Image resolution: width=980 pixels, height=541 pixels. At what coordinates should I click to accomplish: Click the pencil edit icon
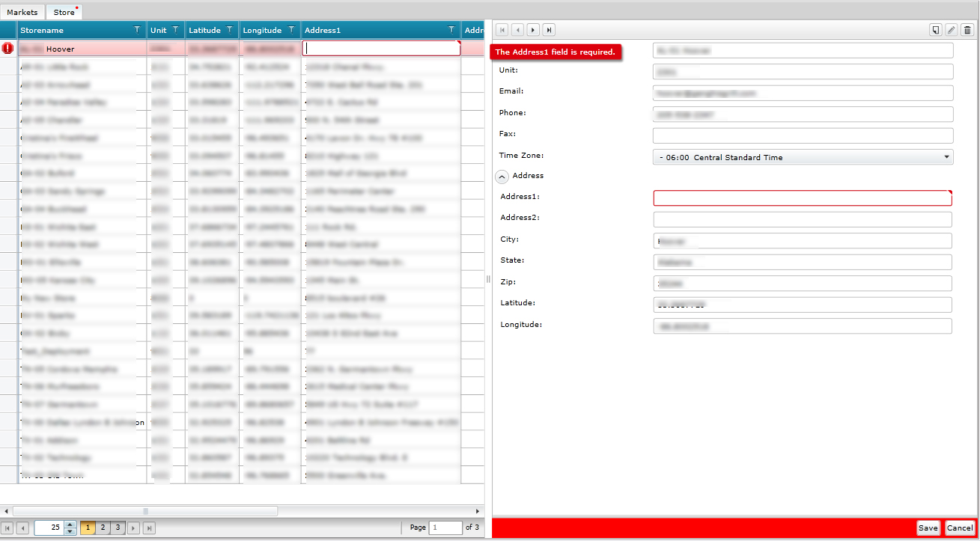point(952,30)
